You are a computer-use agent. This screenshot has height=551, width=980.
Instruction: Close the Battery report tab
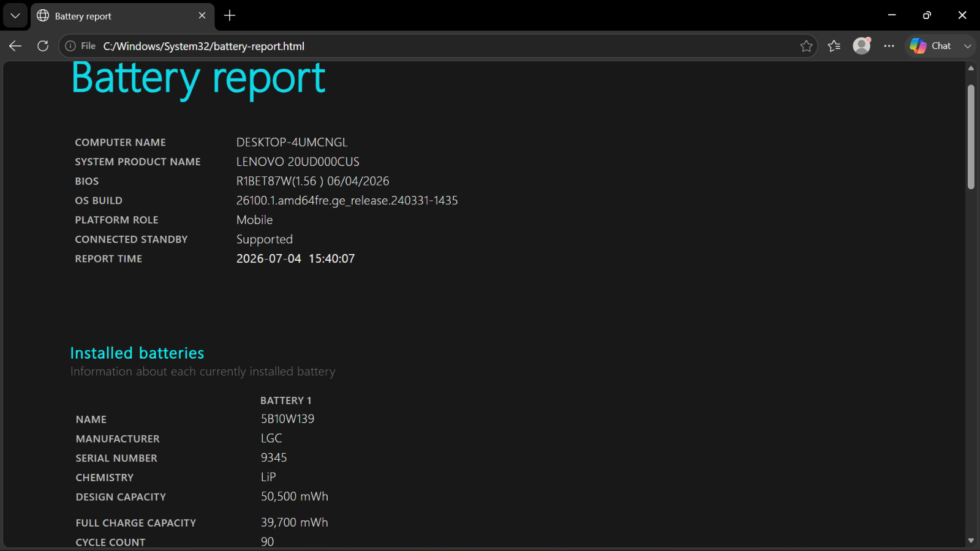[x=202, y=15]
